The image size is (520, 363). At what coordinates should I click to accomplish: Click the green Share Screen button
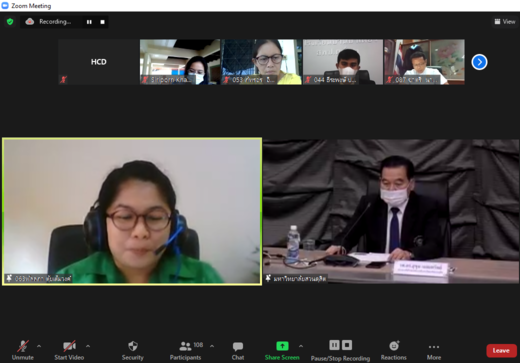282,350
